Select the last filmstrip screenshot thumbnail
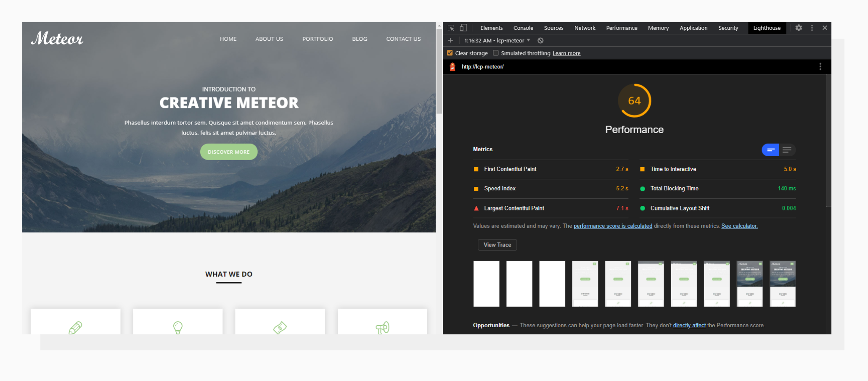Viewport: 868px width, 381px height. tap(782, 284)
